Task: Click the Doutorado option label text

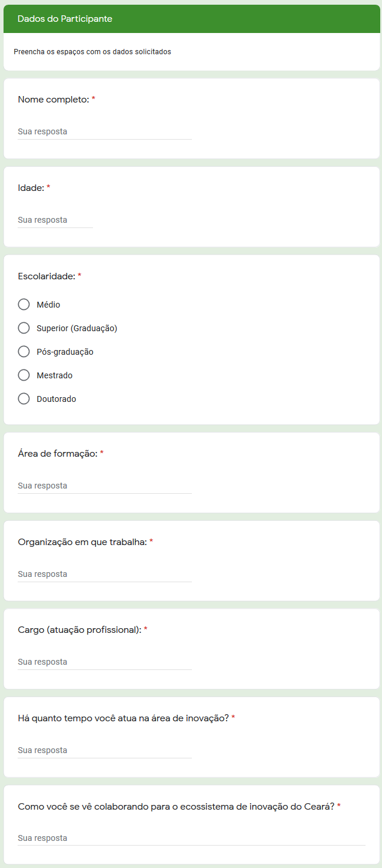Action: (x=57, y=399)
